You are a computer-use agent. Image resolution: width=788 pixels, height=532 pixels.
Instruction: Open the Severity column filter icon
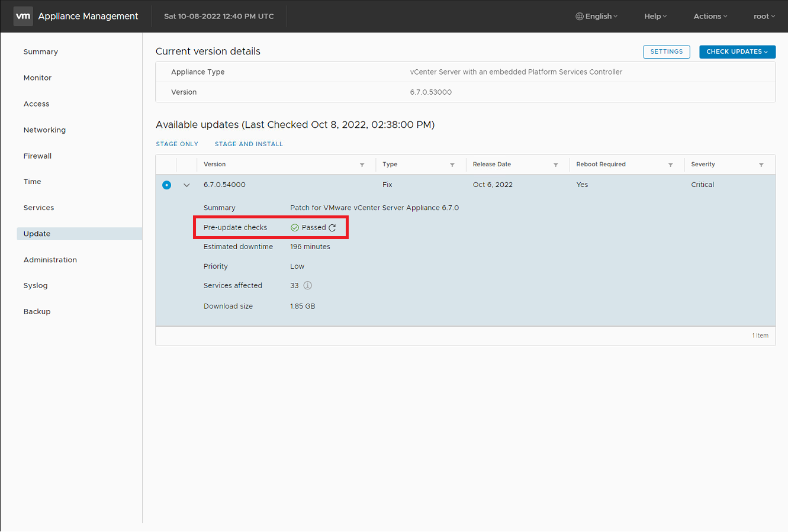pos(761,165)
